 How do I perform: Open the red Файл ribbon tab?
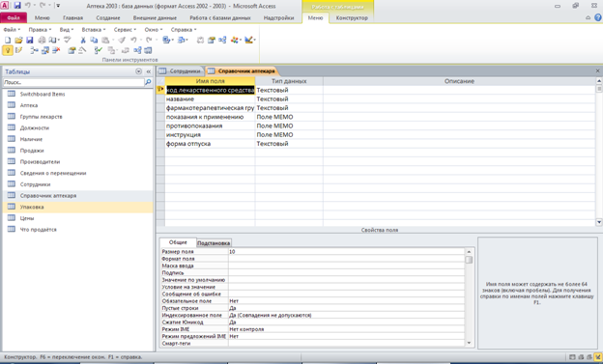pyautogui.click(x=14, y=17)
